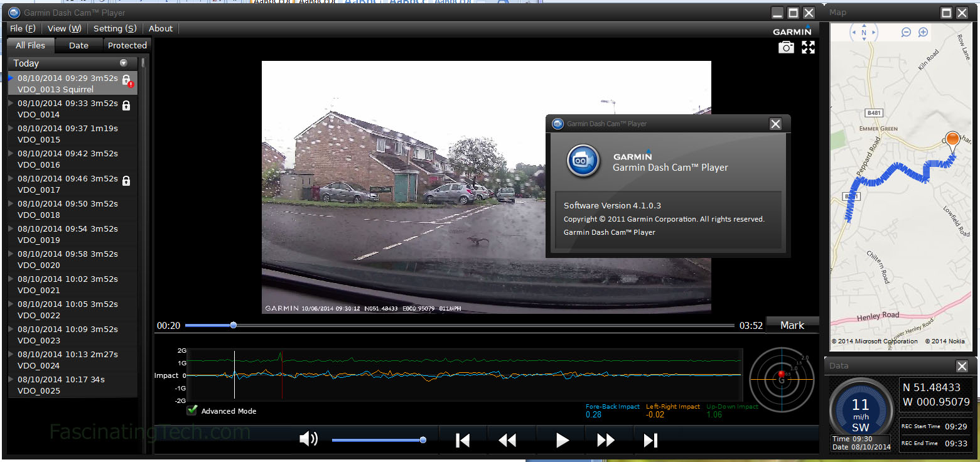Maximize the Map window
The width and height of the screenshot is (980, 462).
click(946, 13)
